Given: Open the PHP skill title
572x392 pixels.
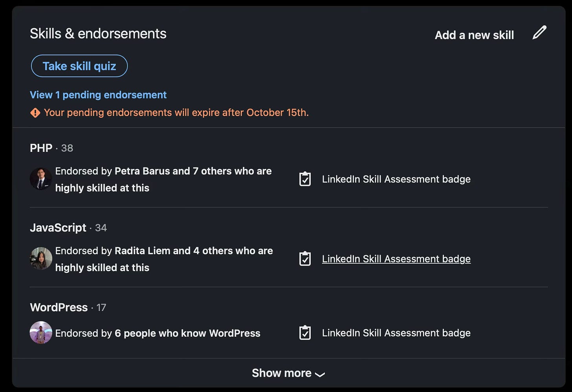Looking at the screenshot, I should point(41,148).
